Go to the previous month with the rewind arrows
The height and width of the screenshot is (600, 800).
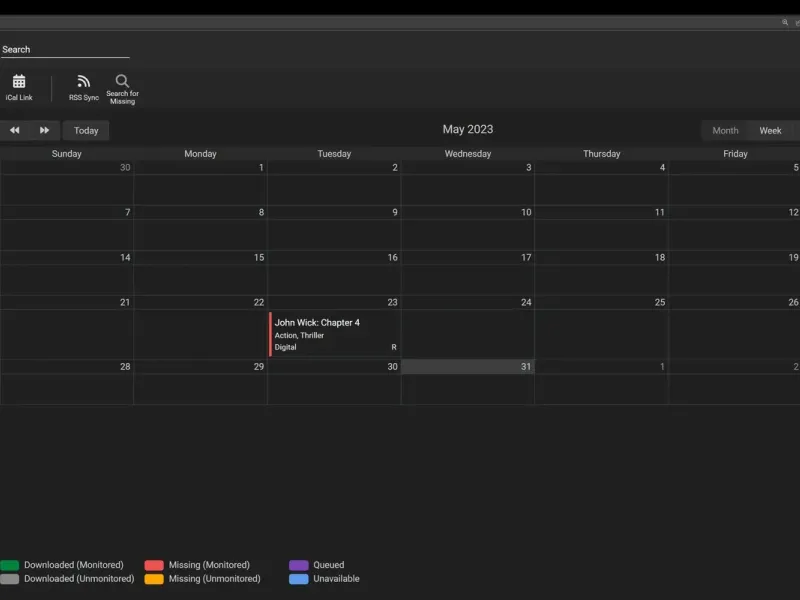pyautogui.click(x=15, y=130)
